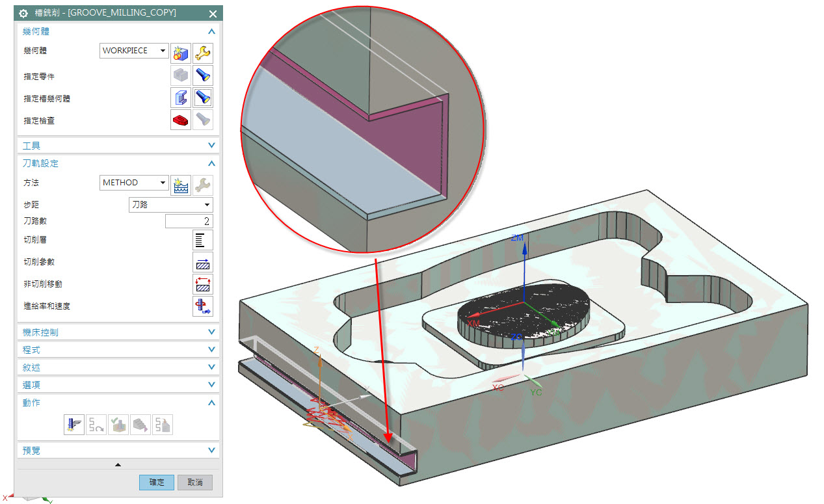Viewport: 824px width, 504px height.
Task: Click the edit geometry wrench icon
Action: pyautogui.click(x=203, y=52)
